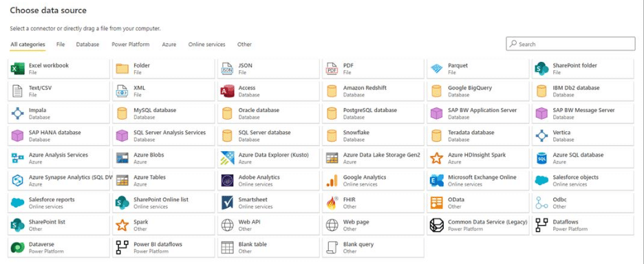Select the Azure SQL database icon

click(x=541, y=158)
